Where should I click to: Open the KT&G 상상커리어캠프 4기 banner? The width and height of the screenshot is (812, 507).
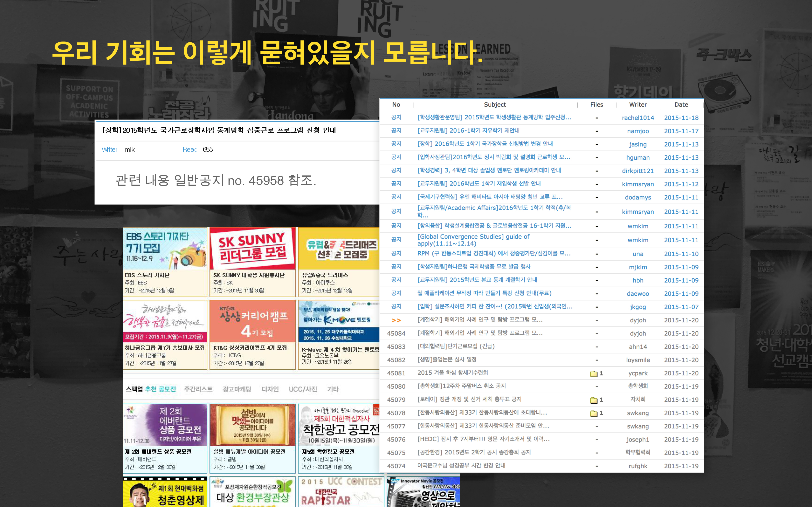click(x=252, y=321)
